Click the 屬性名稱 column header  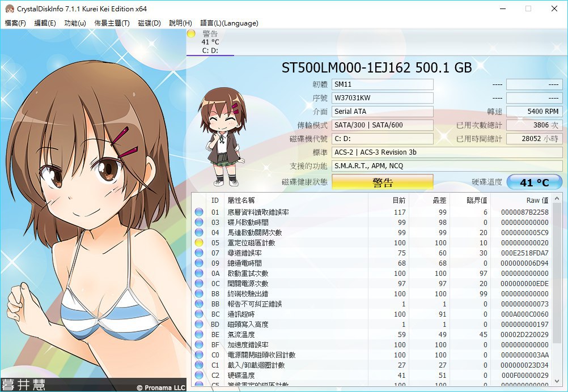click(241, 200)
